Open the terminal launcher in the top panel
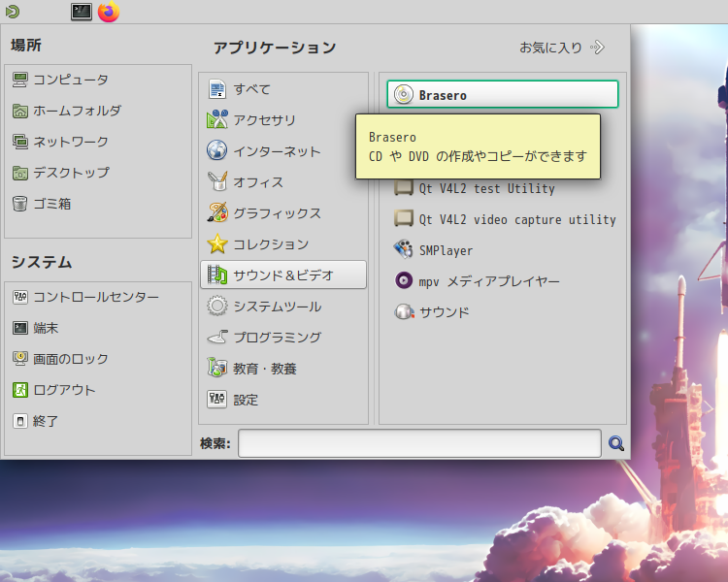The width and height of the screenshot is (728, 582). [82, 12]
